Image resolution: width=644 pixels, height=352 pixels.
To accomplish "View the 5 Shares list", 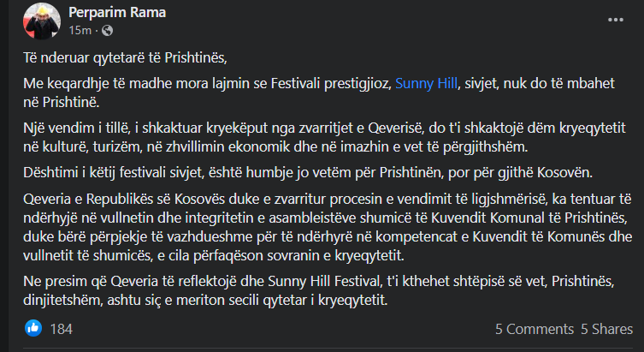I will coord(606,328).
